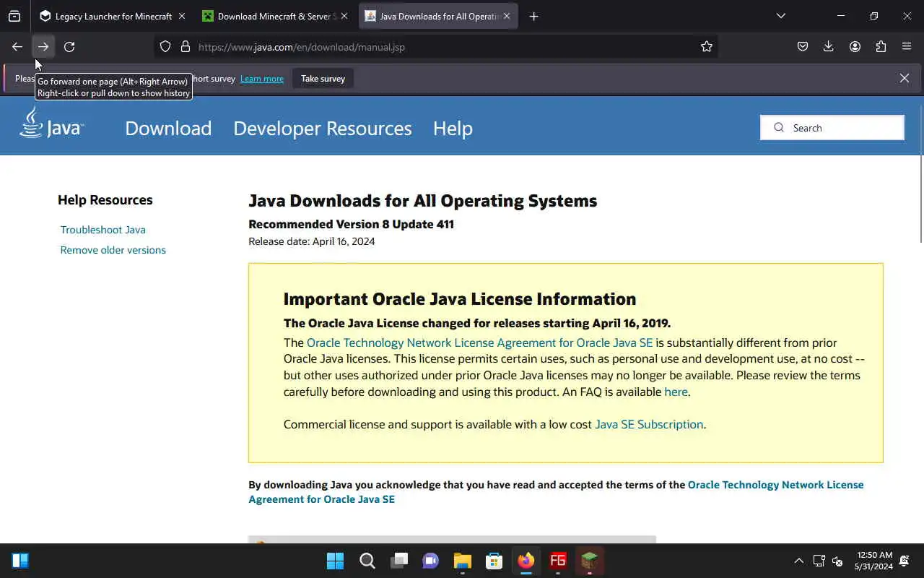Click the Firefox taskbar icon
This screenshot has width=924, height=578.
point(526,561)
